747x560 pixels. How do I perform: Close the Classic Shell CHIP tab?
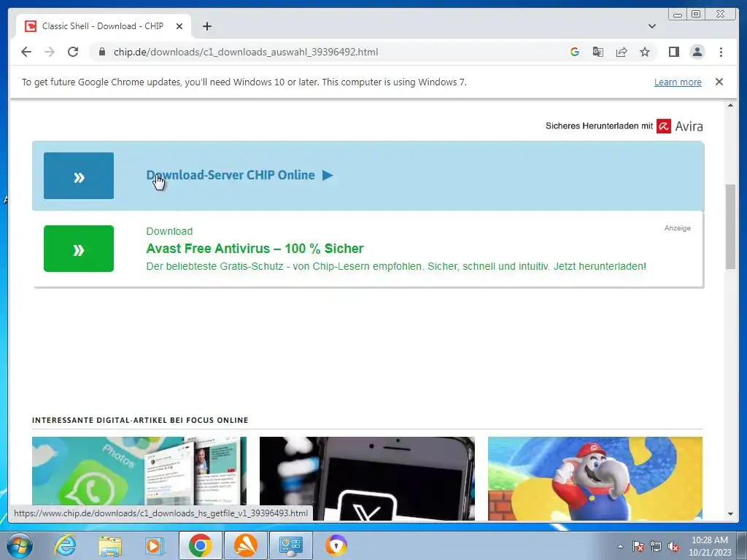click(179, 26)
